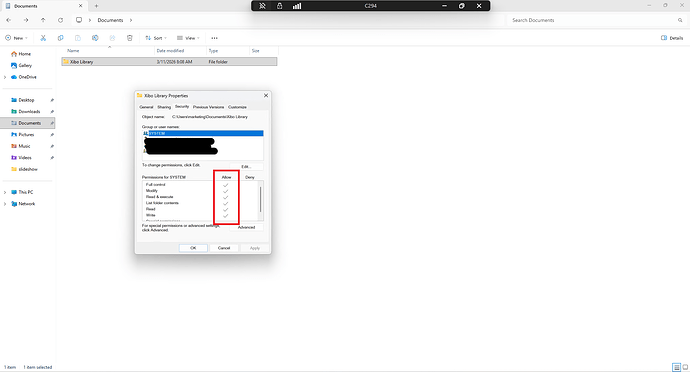
Task: Click the Delete trash icon
Action: [129, 38]
